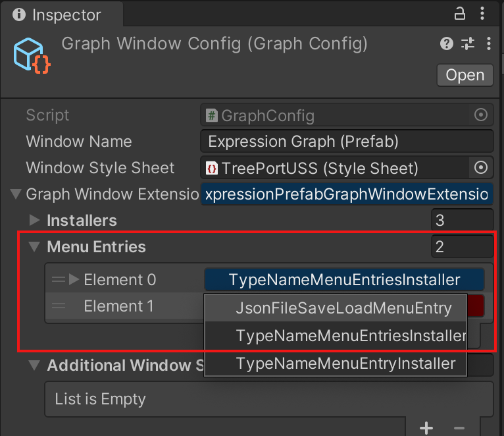
Task: Click the object picker circle for Script
Action: point(481,115)
